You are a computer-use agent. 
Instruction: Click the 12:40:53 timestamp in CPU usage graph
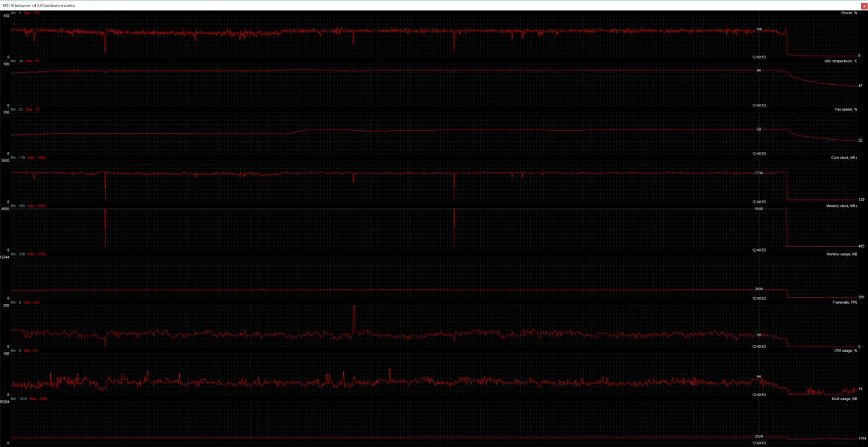coord(759,395)
